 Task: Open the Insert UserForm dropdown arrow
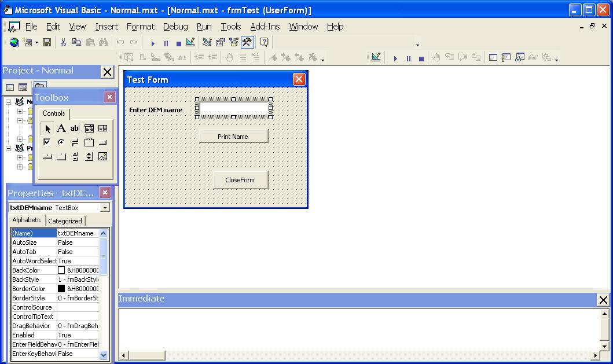(x=36, y=43)
